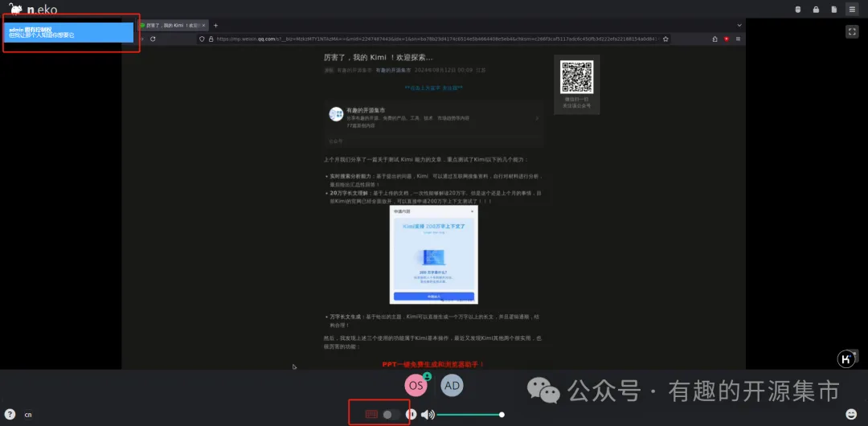Mute the volume speaker icon
Image resolution: width=868 pixels, height=426 pixels.
click(x=428, y=415)
